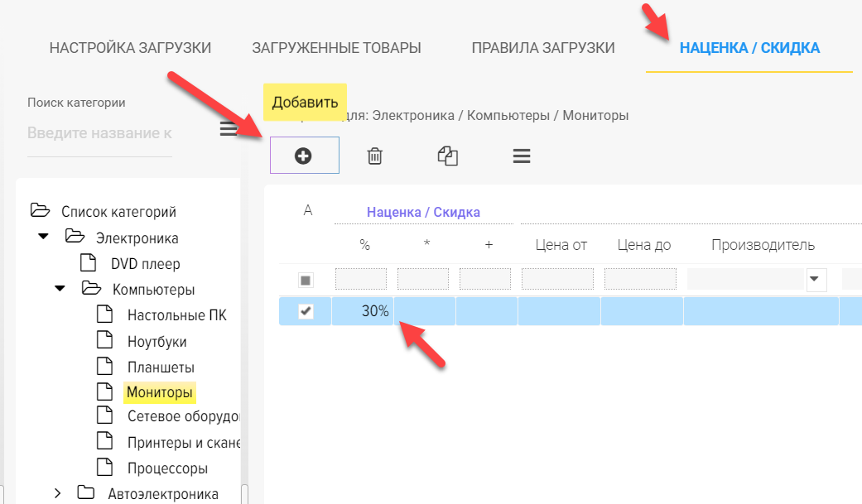Click the Цена до column header

point(644,245)
